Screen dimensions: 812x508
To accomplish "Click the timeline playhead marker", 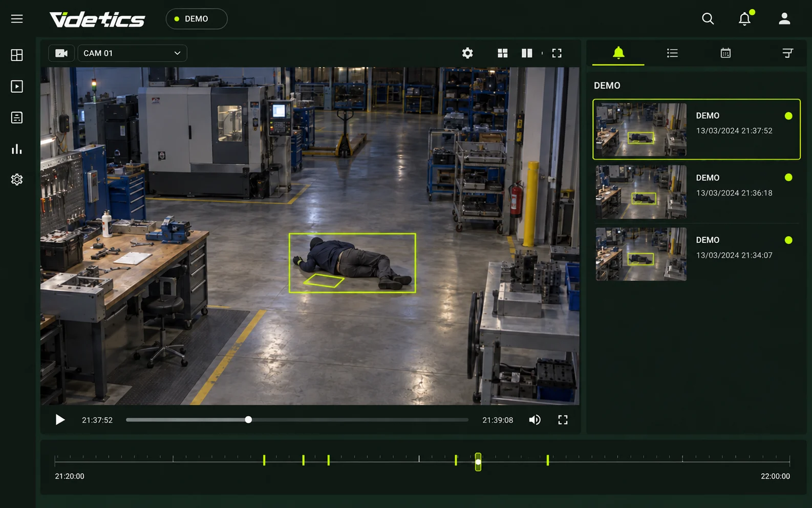I will 478,462.
